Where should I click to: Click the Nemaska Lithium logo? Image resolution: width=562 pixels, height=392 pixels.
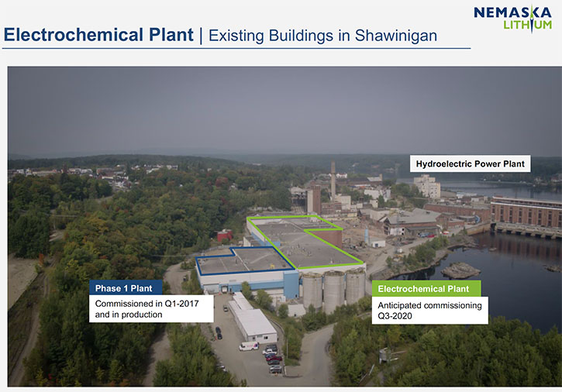[x=513, y=19]
